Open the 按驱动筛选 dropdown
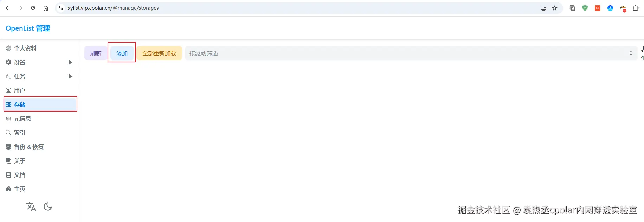The height and width of the screenshot is (222, 644). coord(411,53)
